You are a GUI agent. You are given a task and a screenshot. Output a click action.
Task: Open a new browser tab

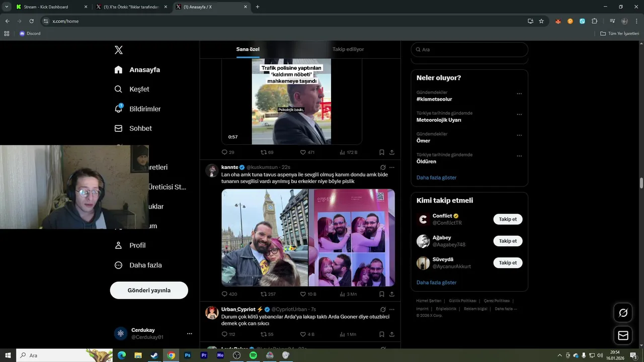coord(258,7)
